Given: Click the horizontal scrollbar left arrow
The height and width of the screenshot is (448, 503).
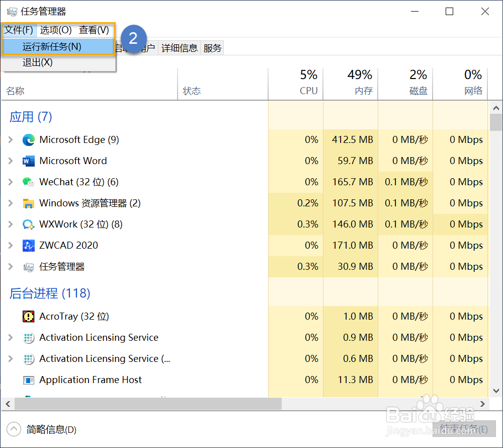Looking at the screenshot, I should [x=8, y=404].
